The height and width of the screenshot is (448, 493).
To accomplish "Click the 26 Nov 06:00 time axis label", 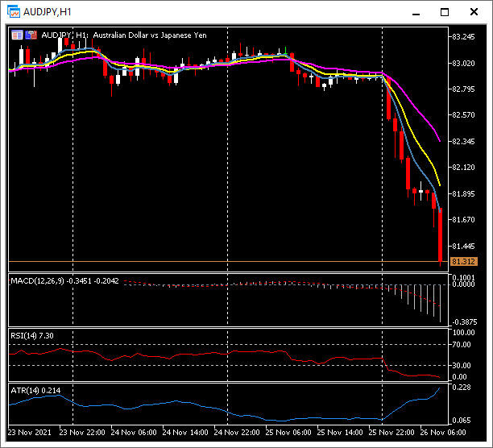I will pos(443,432).
